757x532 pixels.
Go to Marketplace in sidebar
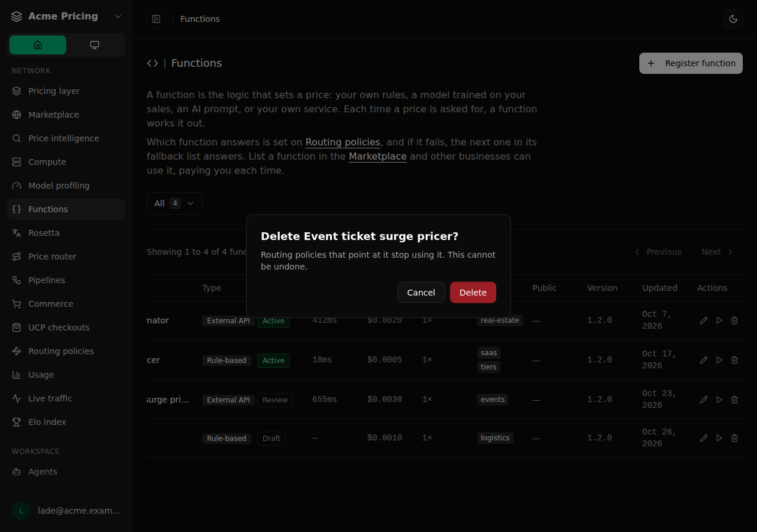(x=66, y=115)
